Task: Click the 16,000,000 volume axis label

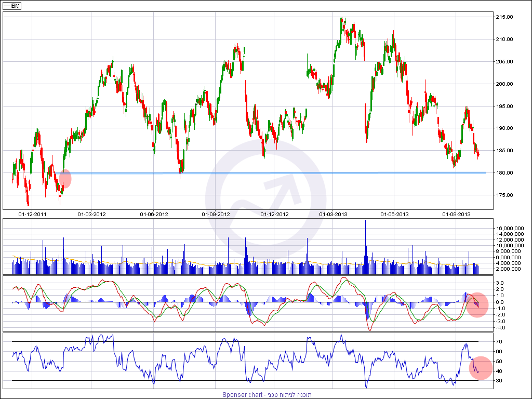Action: [x=510, y=229]
